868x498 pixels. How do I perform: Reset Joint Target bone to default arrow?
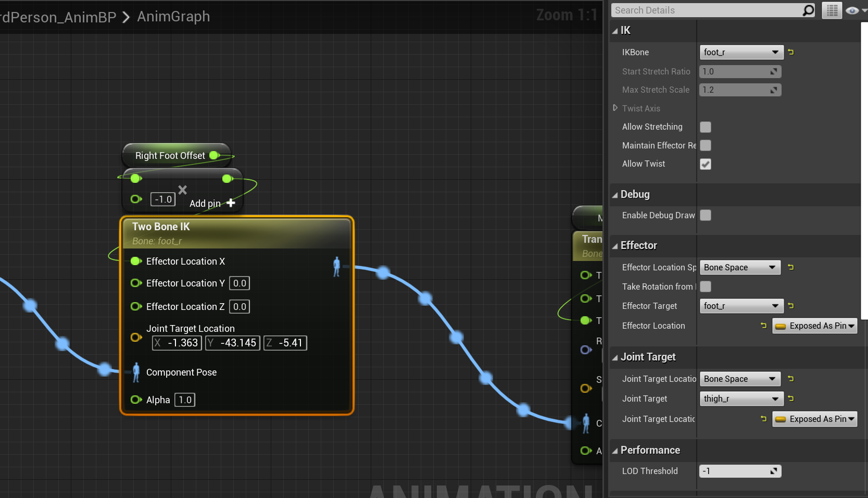[x=791, y=399]
